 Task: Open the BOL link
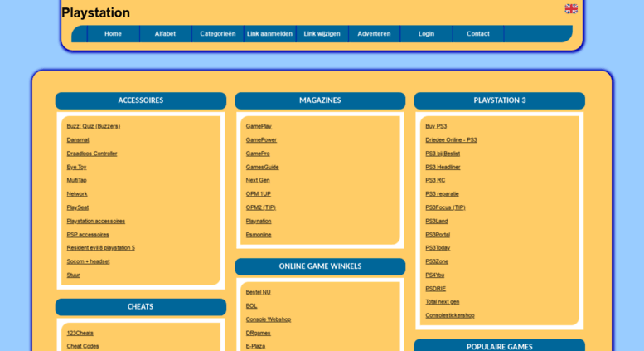click(251, 305)
